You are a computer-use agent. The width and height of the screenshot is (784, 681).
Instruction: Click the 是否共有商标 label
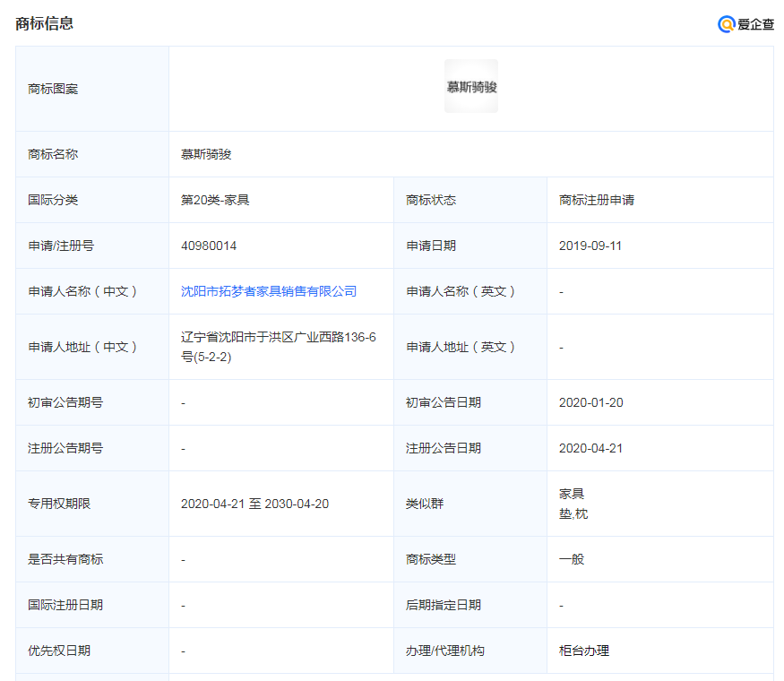pyautogui.click(x=65, y=559)
